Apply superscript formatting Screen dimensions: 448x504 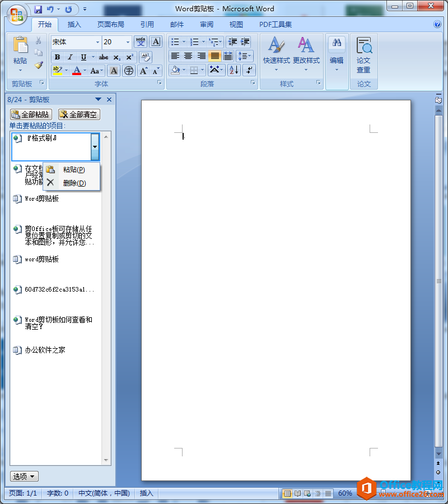pyautogui.click(x=129, y=57)
